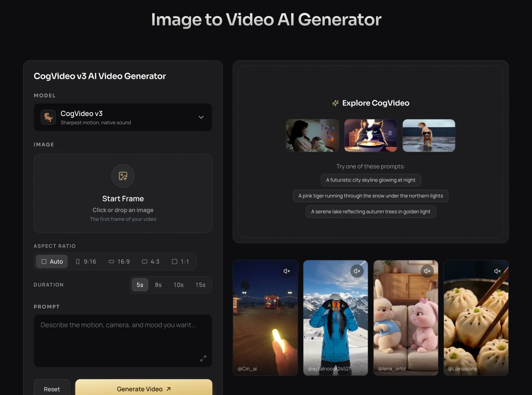Set duration to 10s

pyautogui.click(x=179, y=285)
